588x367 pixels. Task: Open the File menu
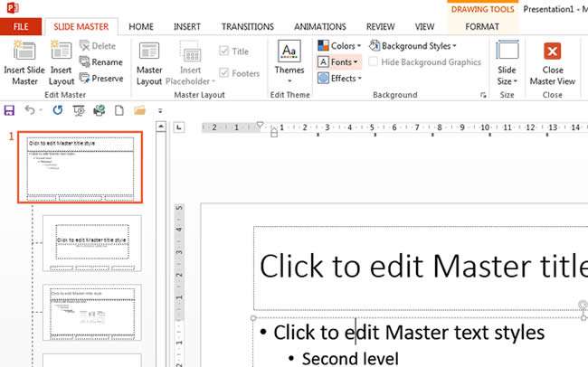(x=20, y=27)
